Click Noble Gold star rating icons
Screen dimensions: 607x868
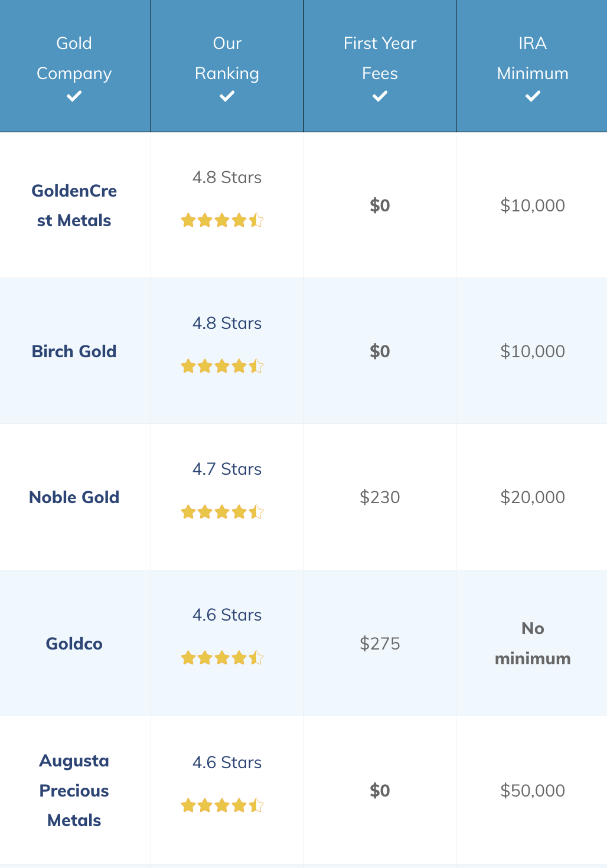coord(222,512)
